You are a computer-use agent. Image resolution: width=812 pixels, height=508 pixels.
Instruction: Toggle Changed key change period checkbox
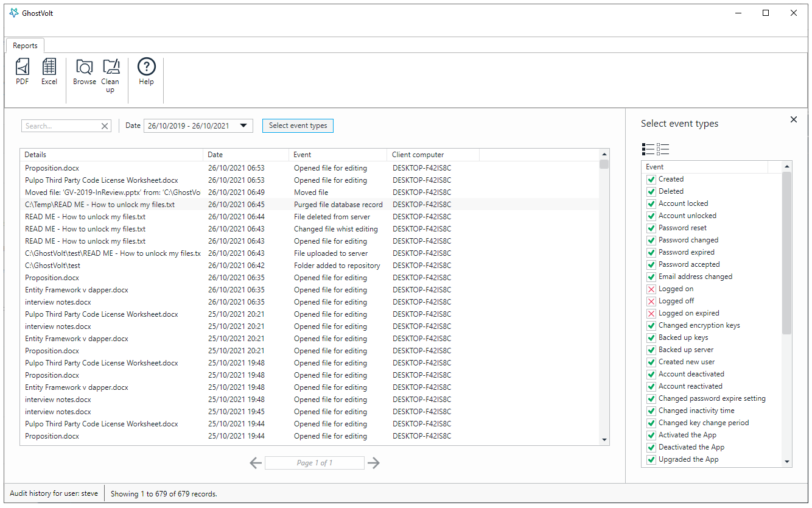651,423
